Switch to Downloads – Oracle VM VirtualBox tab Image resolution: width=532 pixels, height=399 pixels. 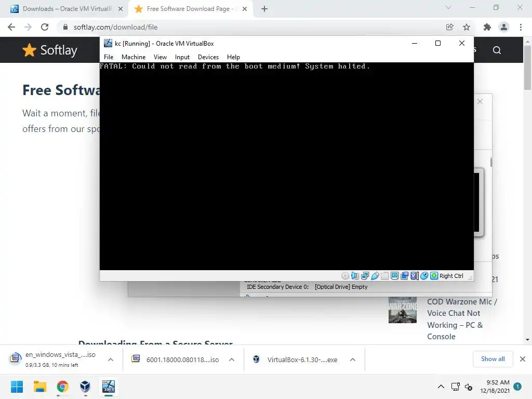point(64,9)
